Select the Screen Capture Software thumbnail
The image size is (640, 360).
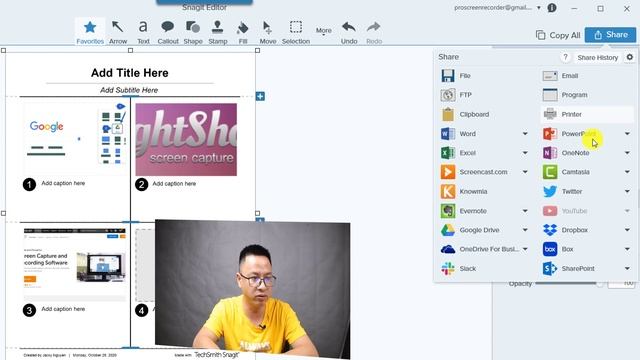[75, 264]
